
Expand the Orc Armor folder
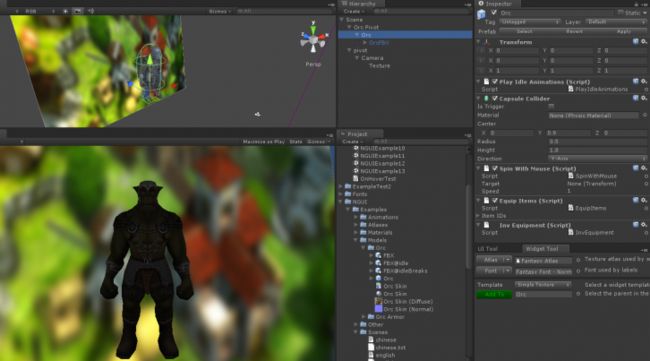point(364,317)
